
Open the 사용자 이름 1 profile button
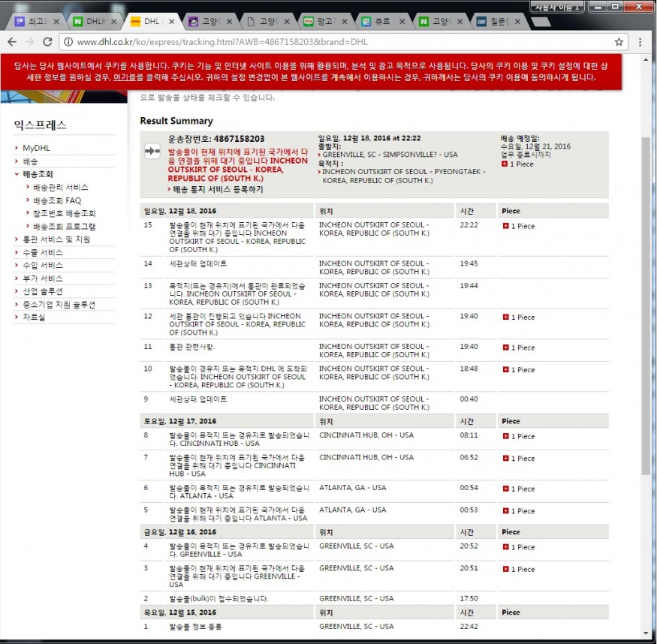point(557,7)
